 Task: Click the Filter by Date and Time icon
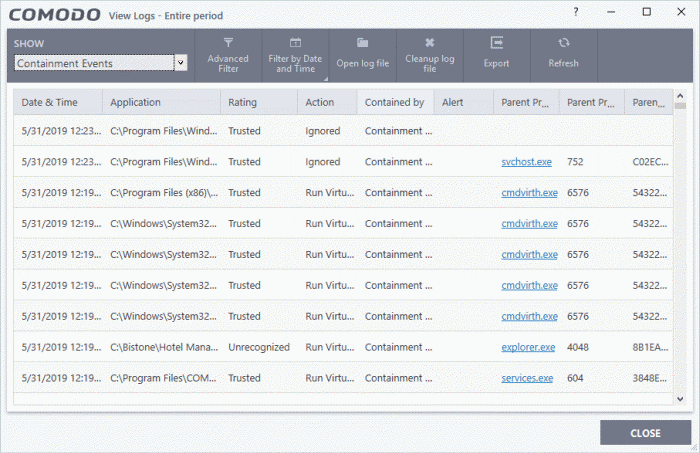[295, 43]
